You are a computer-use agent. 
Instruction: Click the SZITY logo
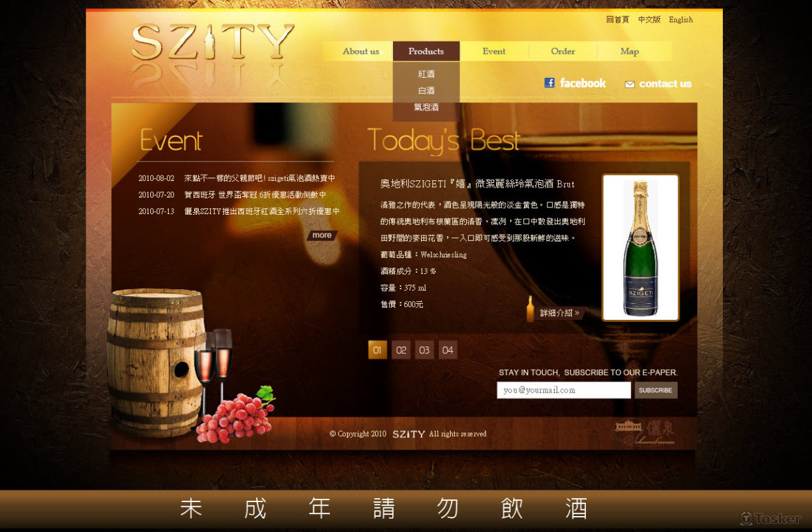pyautogui.click(x=213, y=43)
